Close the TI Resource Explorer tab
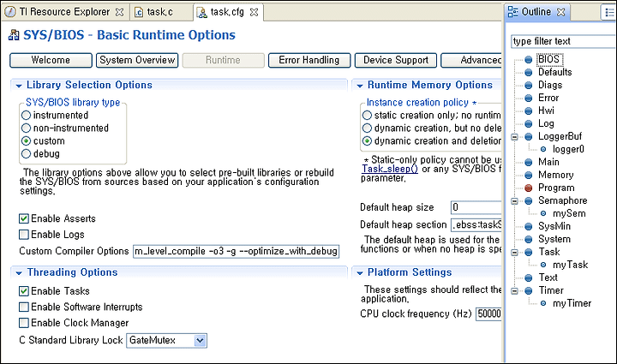This screenshot has width=617, height=364. 119,12
